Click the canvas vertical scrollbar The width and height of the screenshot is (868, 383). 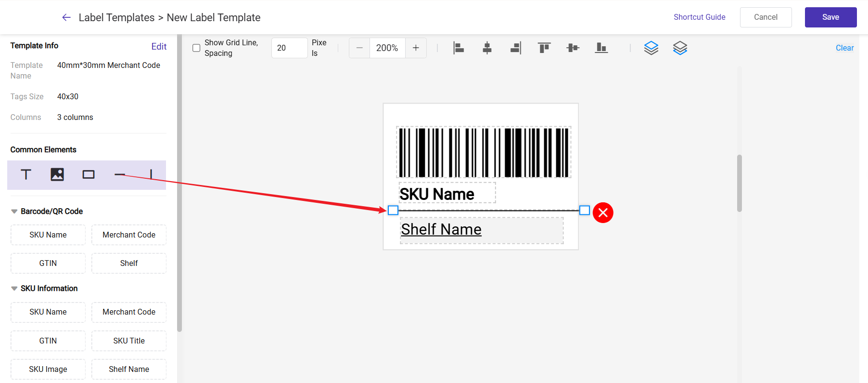tap(740, 183)
